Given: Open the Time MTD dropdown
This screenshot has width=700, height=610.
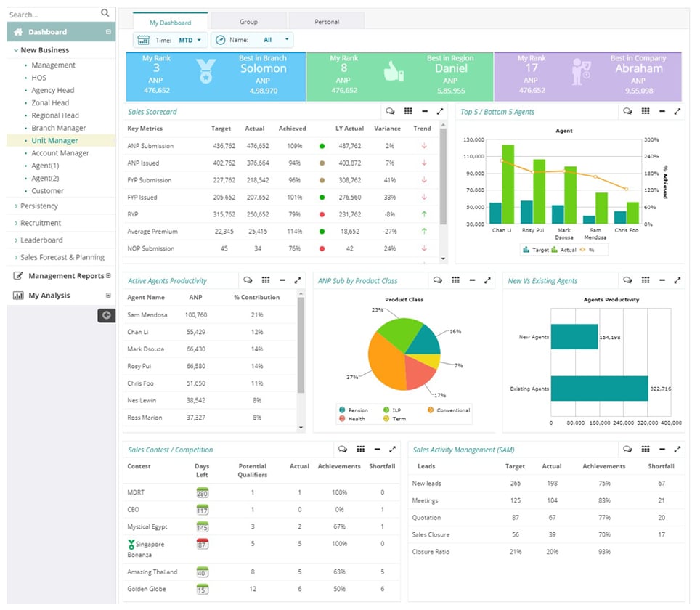Looking at the screenshot, I should pos(171,40).
